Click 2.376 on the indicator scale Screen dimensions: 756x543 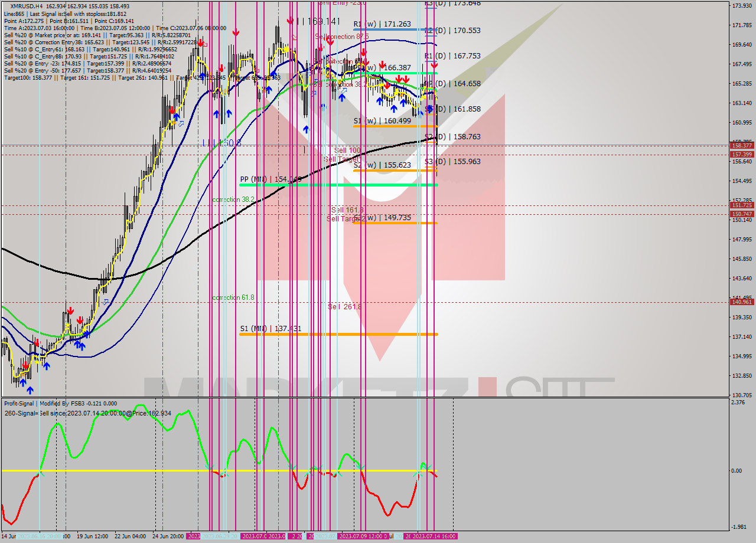[738, 403]
